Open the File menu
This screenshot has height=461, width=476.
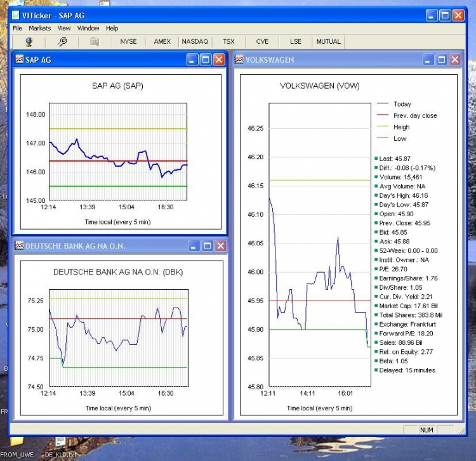point(17,29)
